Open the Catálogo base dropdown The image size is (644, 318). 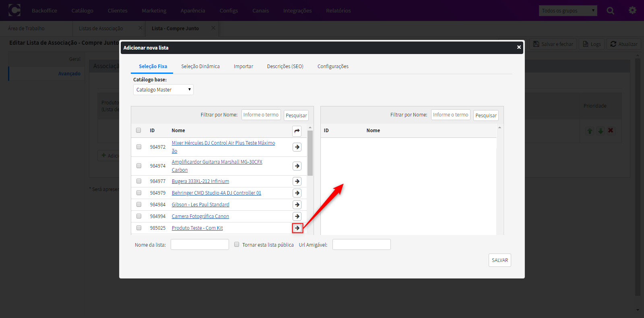(x=163, y=89)
